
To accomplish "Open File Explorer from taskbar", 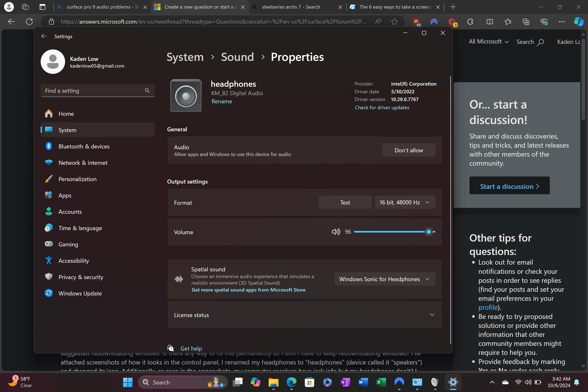I will (x=273, y=382).
